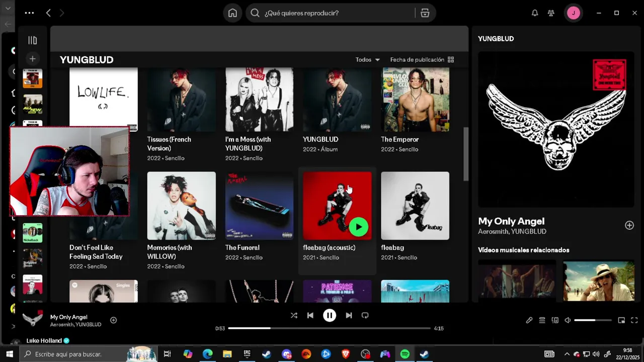Show hidden system tray icons
Screen dimensions: 644x362
coord(567,354)
